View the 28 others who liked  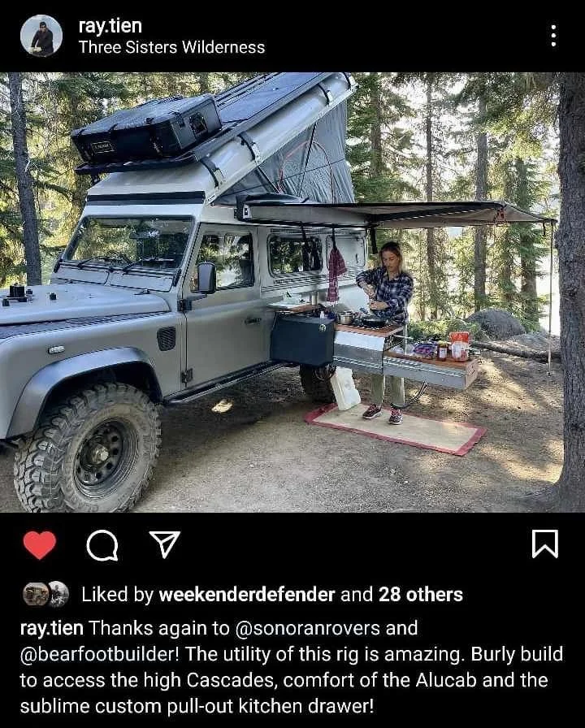421,595
